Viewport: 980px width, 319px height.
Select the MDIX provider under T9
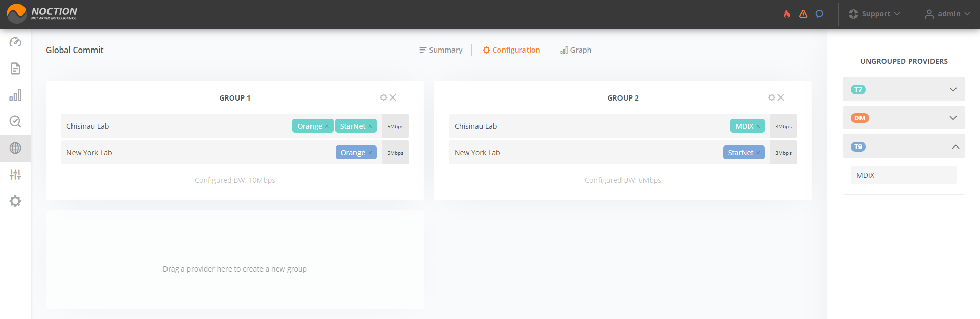click(x=903, y=175)
